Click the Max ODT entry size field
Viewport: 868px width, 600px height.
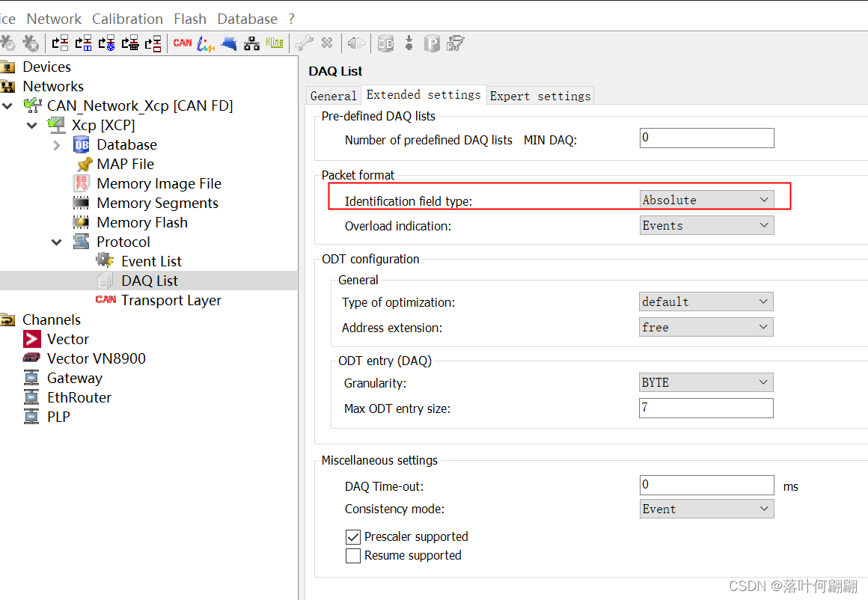[706, 408]
